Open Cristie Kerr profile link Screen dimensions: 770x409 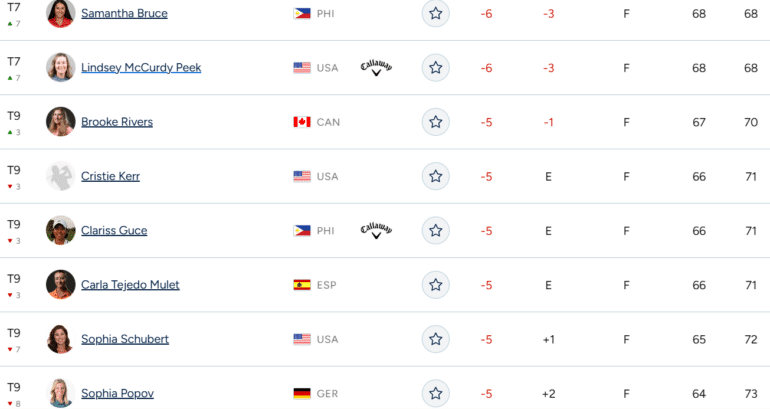point(110,176)
